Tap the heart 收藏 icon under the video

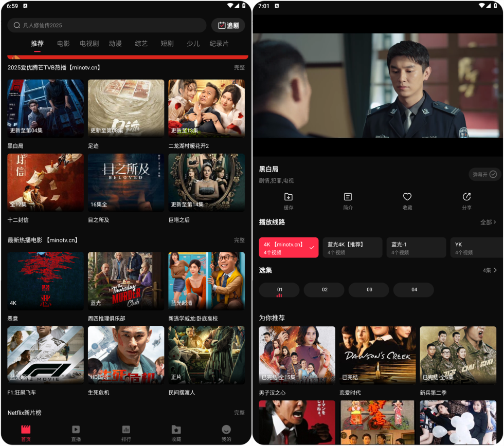tap(407, 197)
